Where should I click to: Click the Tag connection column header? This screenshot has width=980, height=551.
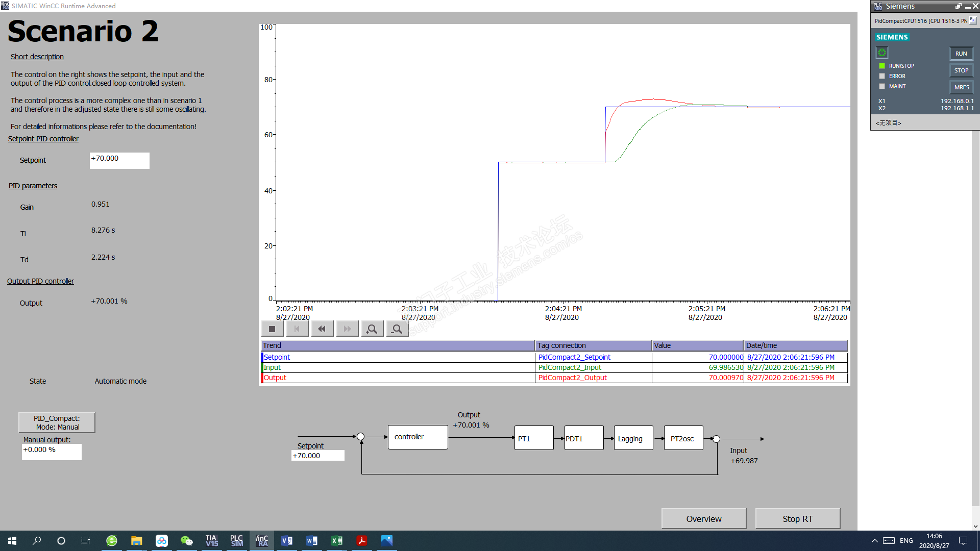[x=593, y=345]
